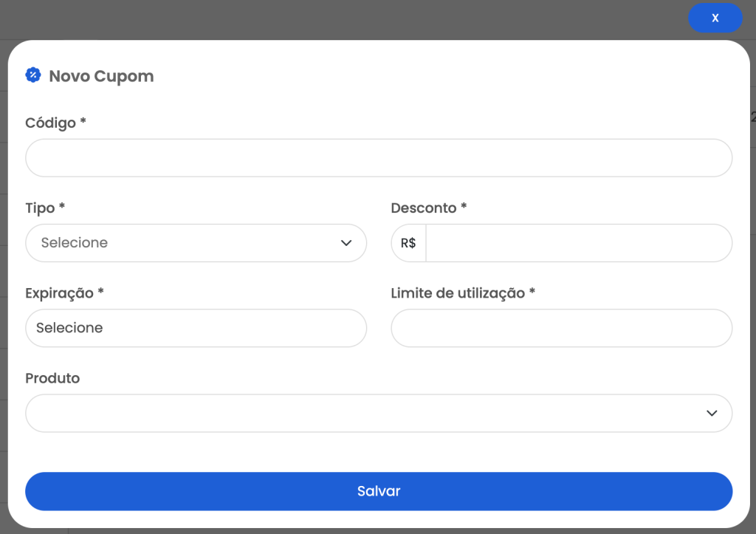Click the Limite de utilização input
Image resolution: width=756 pixels, height=534 pixels.
tap(562, 328)
